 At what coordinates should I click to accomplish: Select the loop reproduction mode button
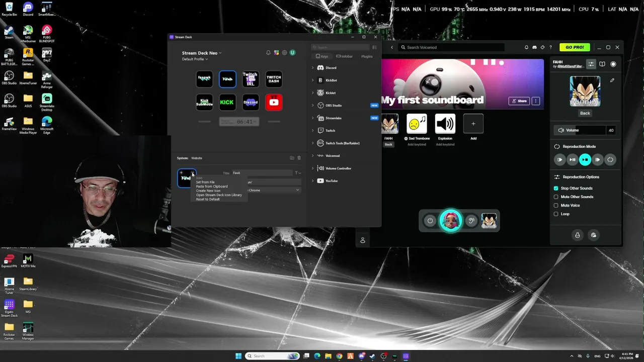click(610, 159)
